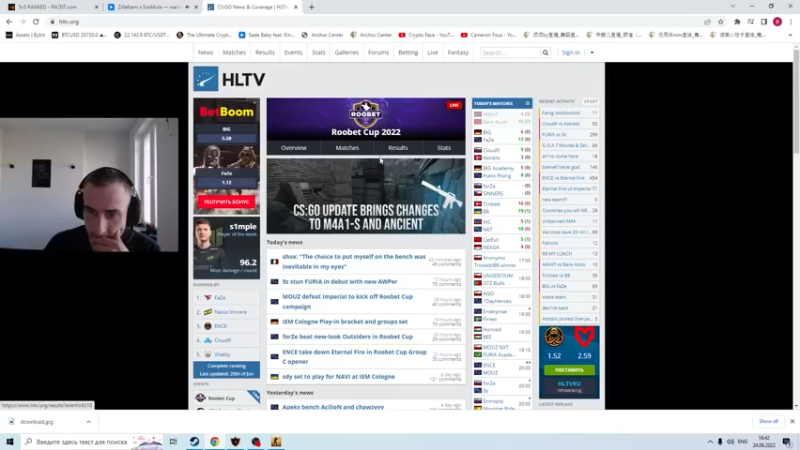Viewport: 800px width, 450px height.
Task: Open a new browser tab with plus
Action: [311, 7]
